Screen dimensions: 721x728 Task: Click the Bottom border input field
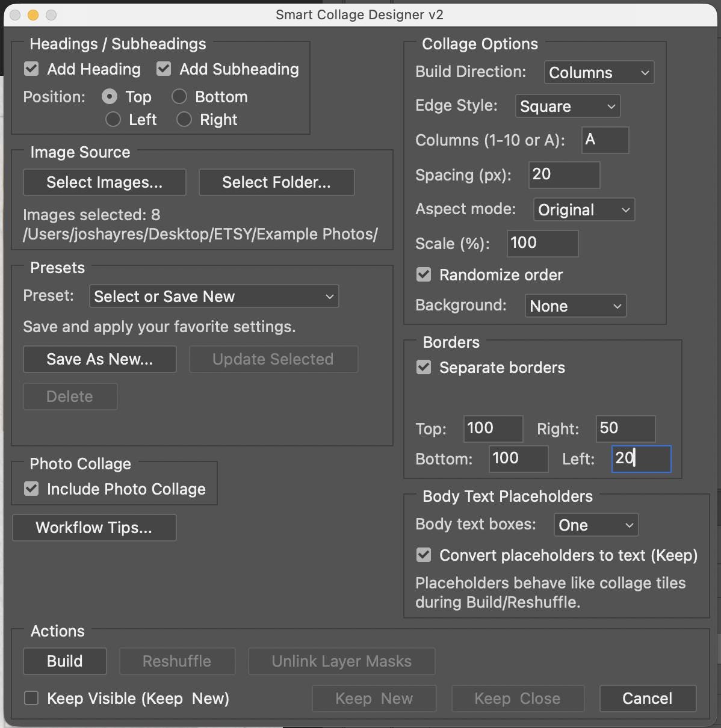[519, 458]
